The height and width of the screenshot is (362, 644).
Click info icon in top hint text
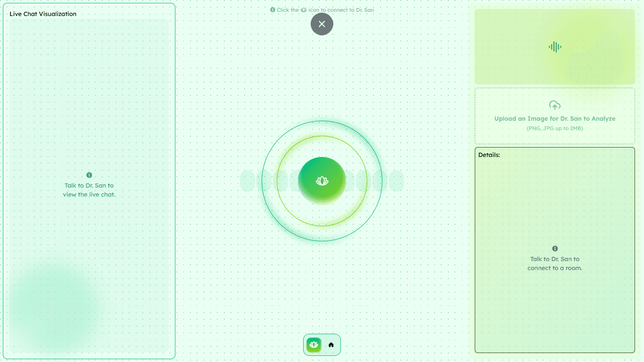tap(272, 9)
